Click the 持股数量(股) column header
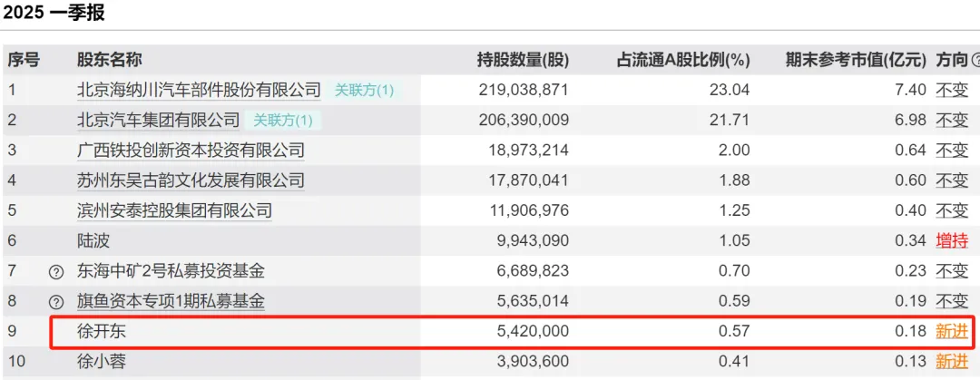Screen dimensions: 980x380 [x=523, y=61]
